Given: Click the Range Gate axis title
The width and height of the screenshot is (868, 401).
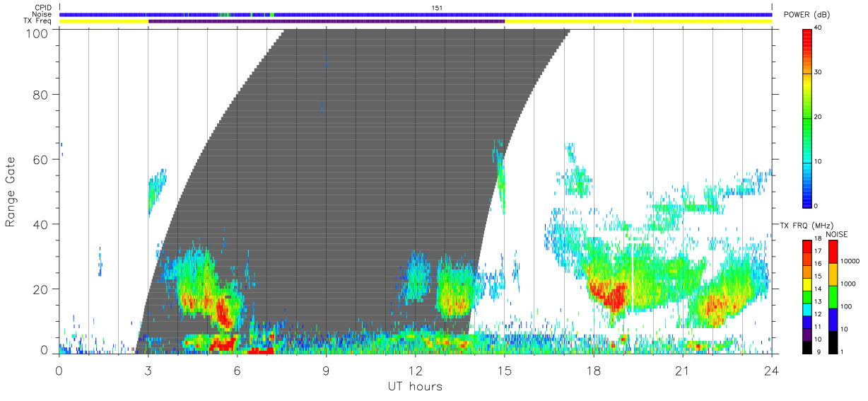Looking at the screenshot, I should pos(11,192).
